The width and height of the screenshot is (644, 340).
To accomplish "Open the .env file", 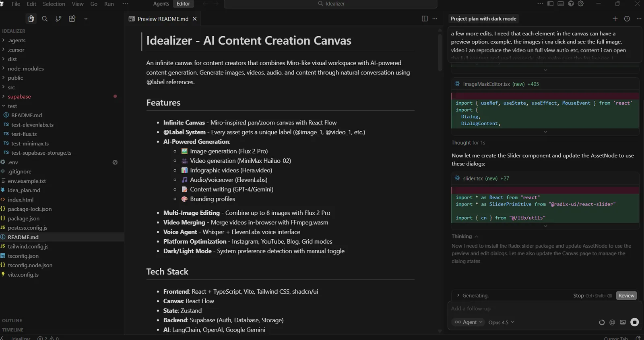I will click(x=13, y=162).
